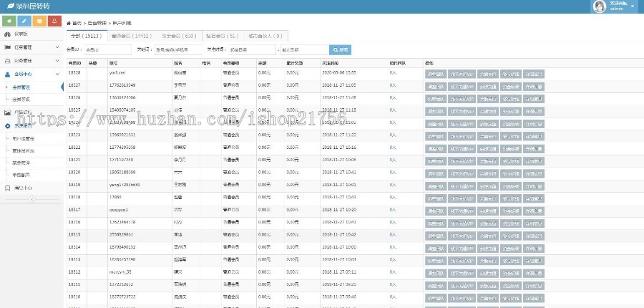This screenshot has height=308, width=644.
Task: Click 首页 breadcrumb link
Action: click(x=77, y=23)
